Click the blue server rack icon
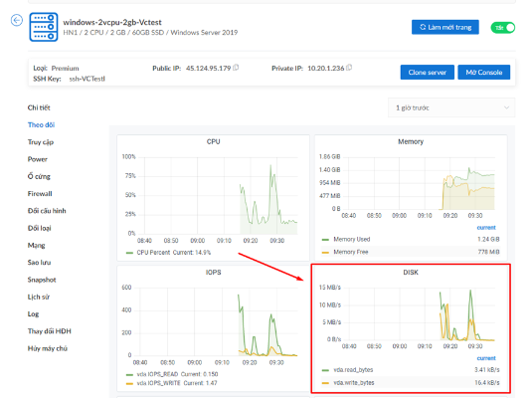532x398 pixels. (44, 27)
